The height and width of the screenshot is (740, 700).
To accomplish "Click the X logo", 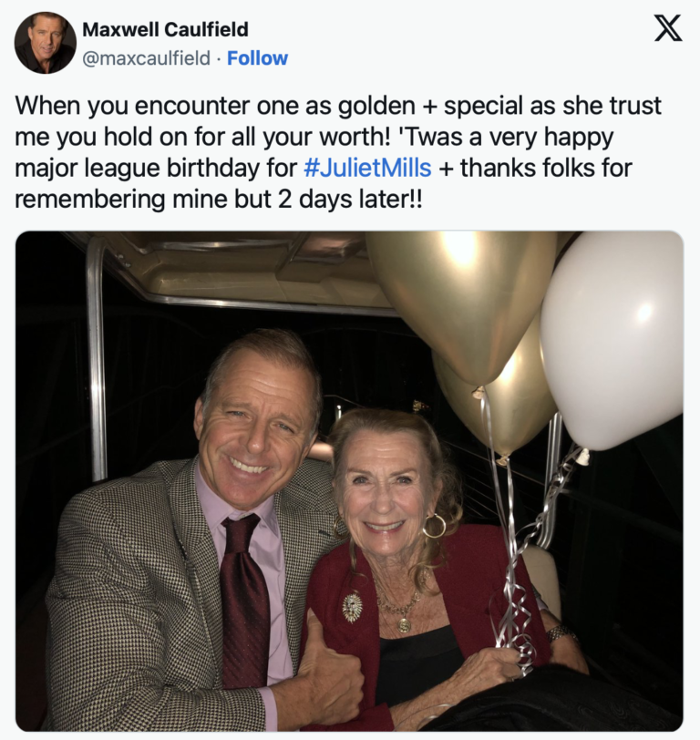I will [667, 30].
